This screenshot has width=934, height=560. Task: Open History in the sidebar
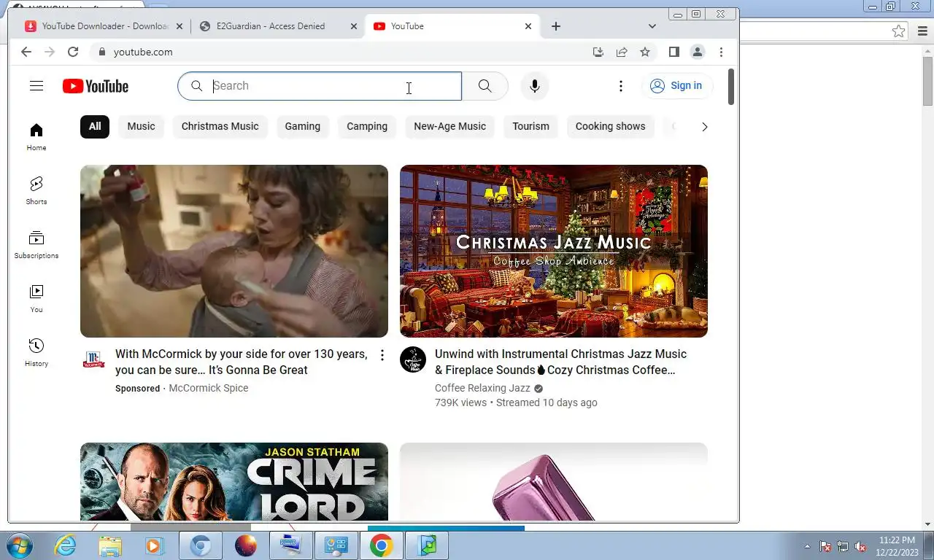[x=36, y=353]
